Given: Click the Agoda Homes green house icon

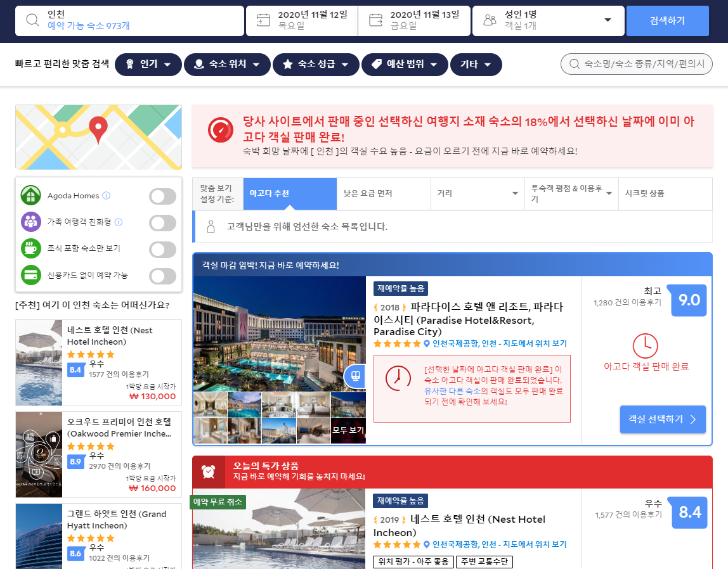Looking at the screenshot, I should coord(30,195).
